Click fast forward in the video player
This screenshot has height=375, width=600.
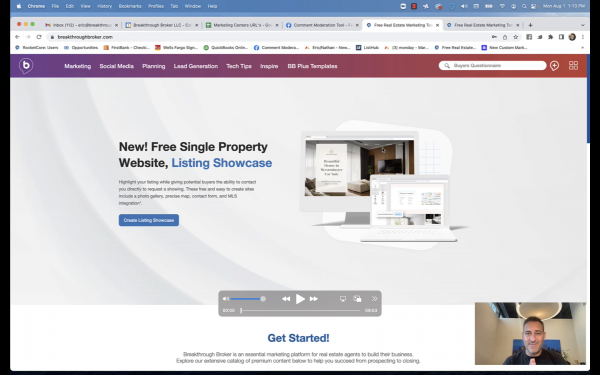pos(314,299)
